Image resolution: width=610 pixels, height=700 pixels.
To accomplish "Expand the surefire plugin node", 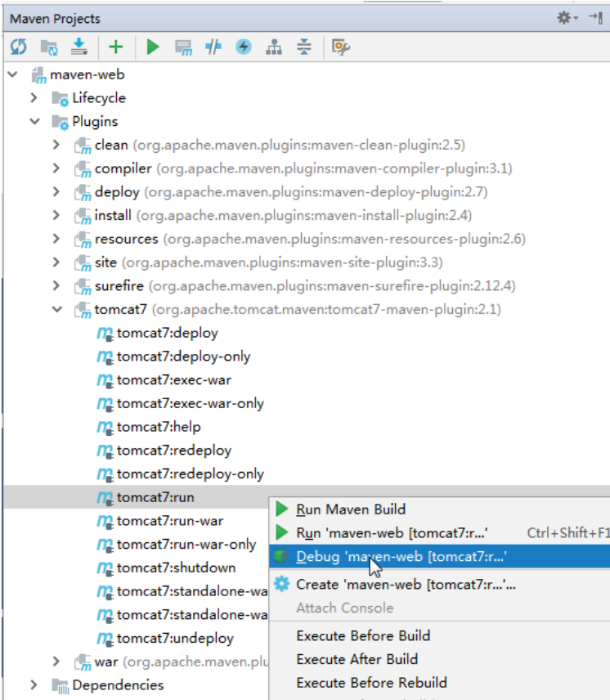I will pos(56,285).
